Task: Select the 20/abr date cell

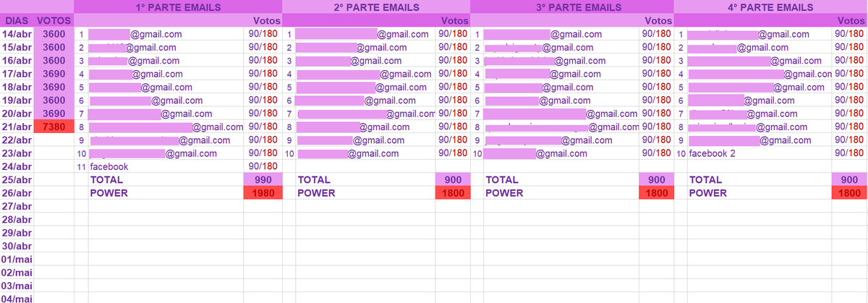Action: (x=17, y=114)
